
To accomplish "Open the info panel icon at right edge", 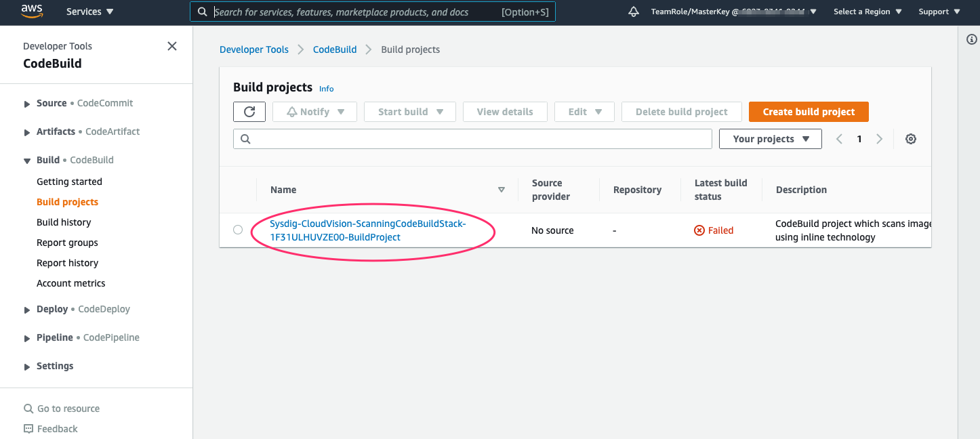I will (971, 40).
